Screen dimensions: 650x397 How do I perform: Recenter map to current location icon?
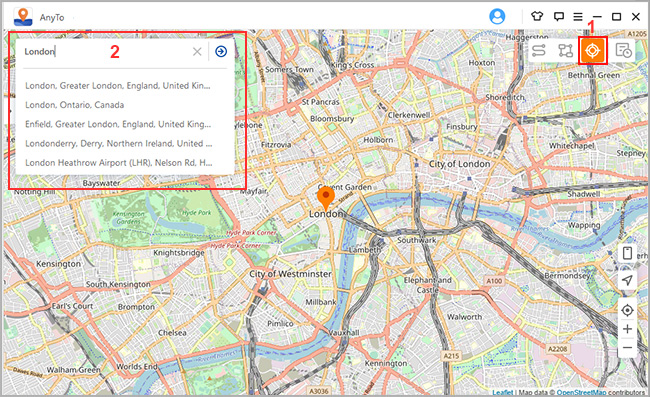(x=627, y=310)
